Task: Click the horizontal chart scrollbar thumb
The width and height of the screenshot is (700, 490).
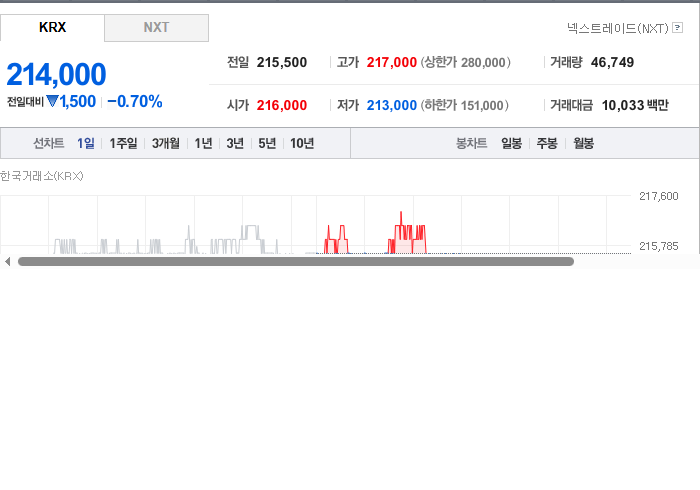Action: [296, 262]
